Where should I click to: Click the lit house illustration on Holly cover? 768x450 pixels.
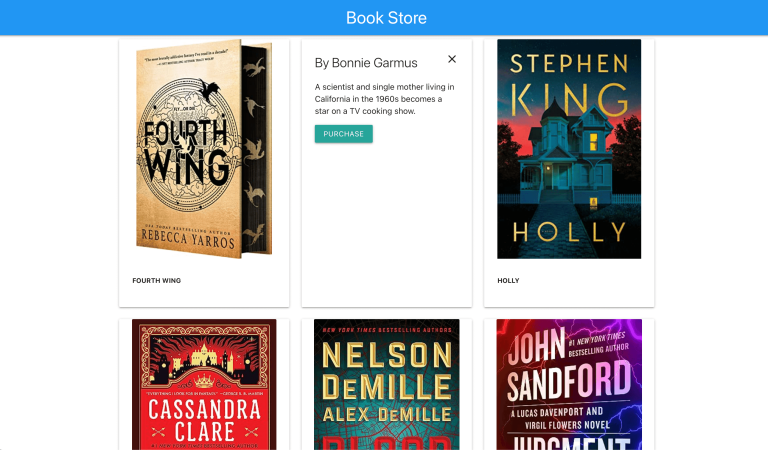569,150
